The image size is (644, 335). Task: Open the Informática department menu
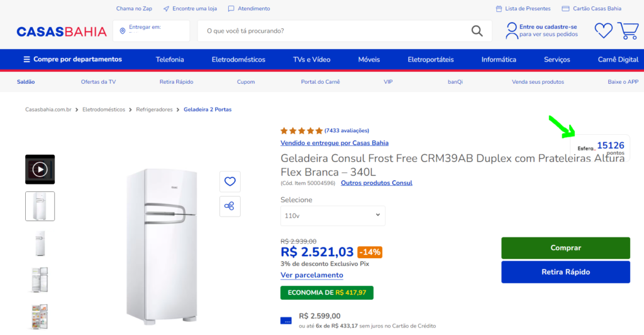coord(499,59)
